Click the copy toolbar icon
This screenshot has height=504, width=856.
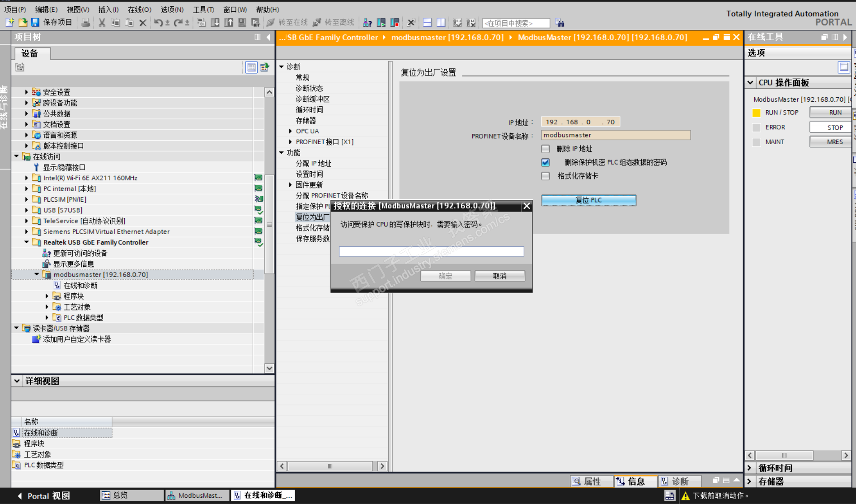[116, 23]
